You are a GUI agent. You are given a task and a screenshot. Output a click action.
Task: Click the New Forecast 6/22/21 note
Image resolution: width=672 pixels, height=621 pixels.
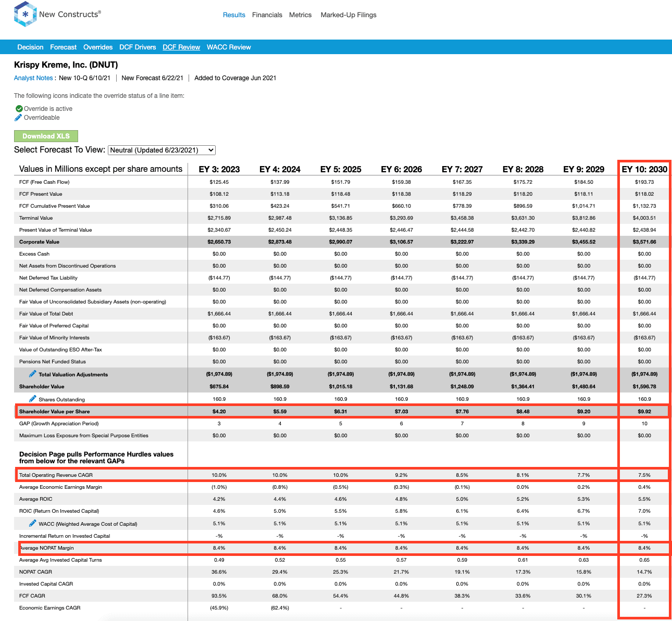tap(152, 78)
